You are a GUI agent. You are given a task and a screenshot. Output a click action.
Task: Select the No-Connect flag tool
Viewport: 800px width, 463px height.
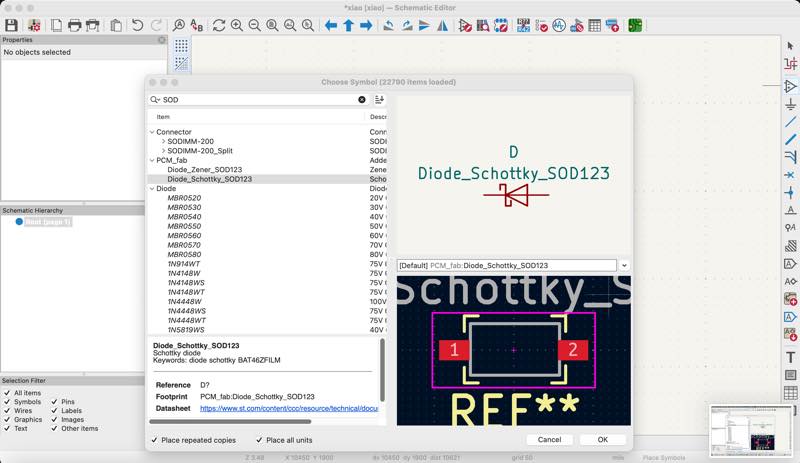click(790, 175)
